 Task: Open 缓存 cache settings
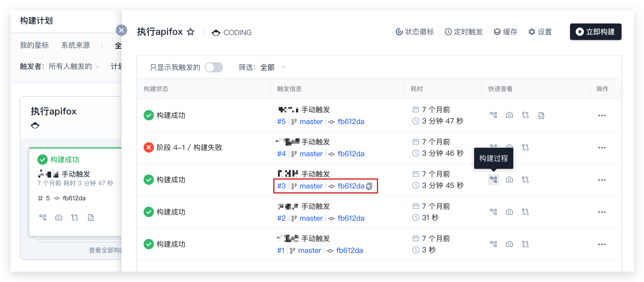coord(505,32)
